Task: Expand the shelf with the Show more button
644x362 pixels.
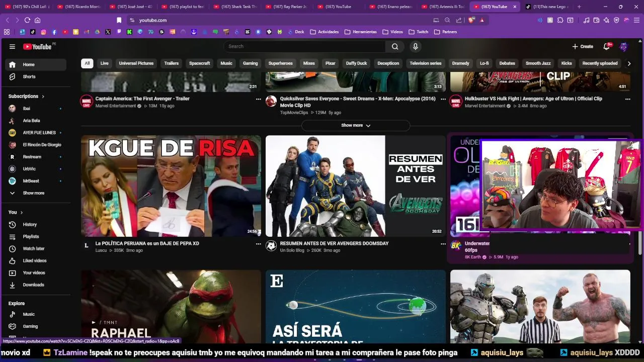Action: point(356,125)
